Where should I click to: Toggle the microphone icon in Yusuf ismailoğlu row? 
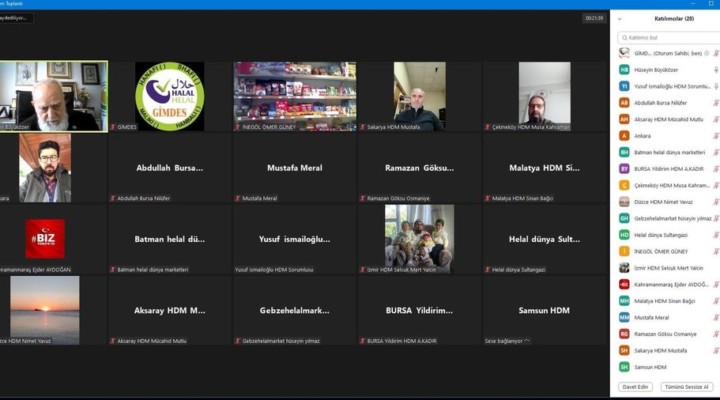(716, 86)
